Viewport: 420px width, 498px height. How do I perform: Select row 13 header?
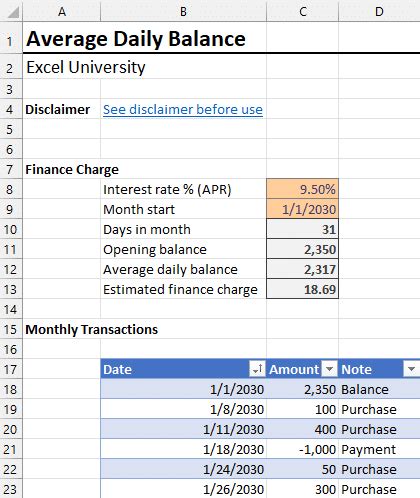[10, 289]
